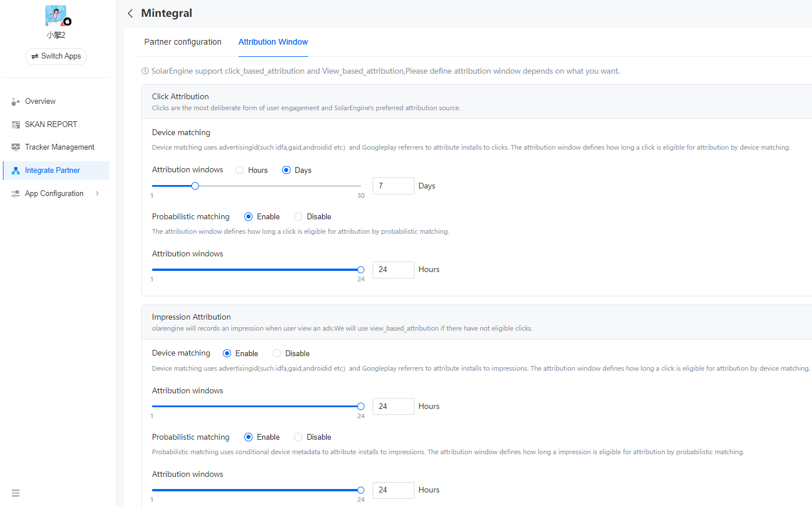Click the info icon before SolarEngine notice
The height and width of the screenshot is (507, 812).
(145, 71)
